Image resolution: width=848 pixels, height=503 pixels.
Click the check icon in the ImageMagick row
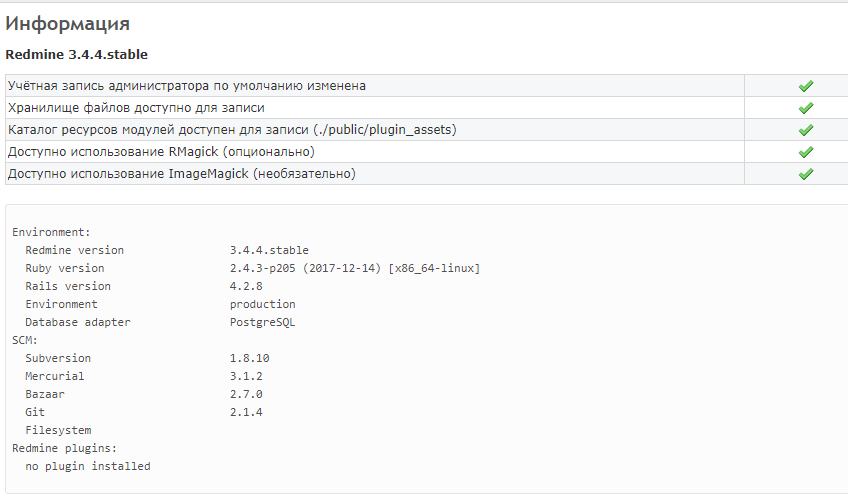(x=806, y=174)
